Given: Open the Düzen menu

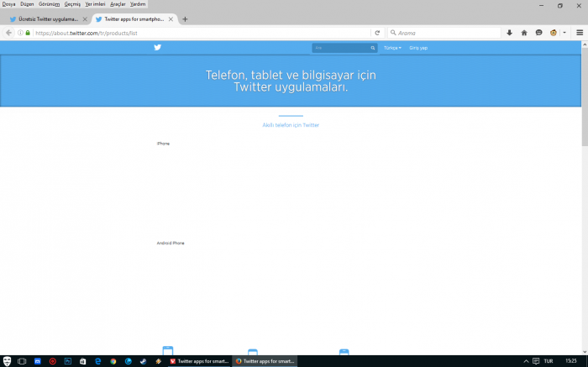Looking at the screenshot, I should tap(27, 4).
